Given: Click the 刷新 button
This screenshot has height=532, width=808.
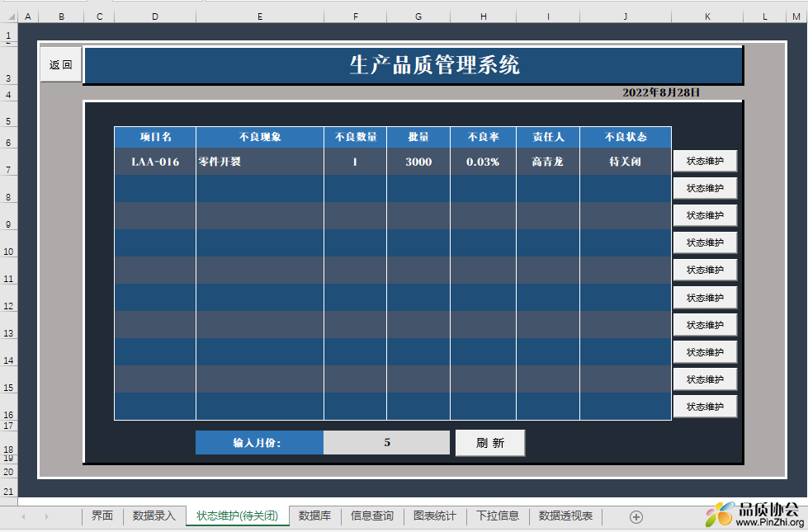Looking at the screenshot, I should tap(490, 443).
